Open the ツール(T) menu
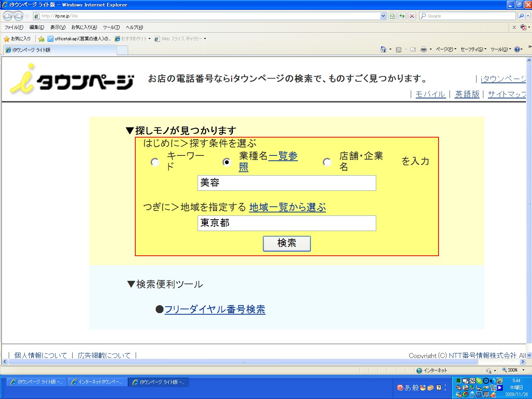 [x=111, y=27]
